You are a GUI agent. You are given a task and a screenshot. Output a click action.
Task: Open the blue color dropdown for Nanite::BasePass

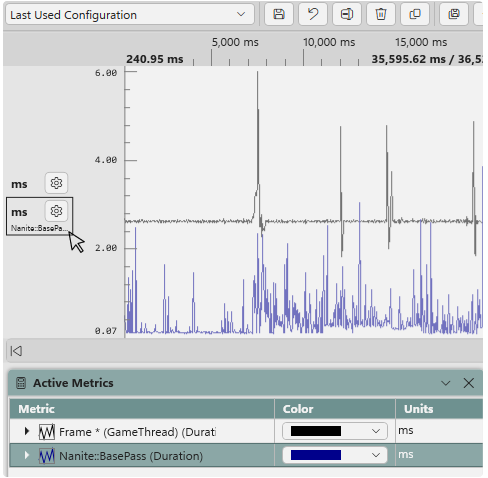click(335, 455)
